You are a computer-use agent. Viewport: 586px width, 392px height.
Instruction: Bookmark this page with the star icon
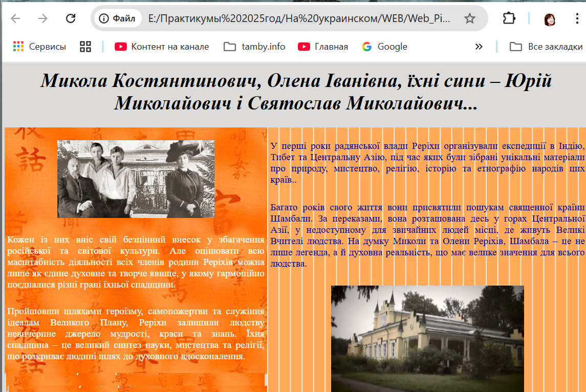[469, 19]
